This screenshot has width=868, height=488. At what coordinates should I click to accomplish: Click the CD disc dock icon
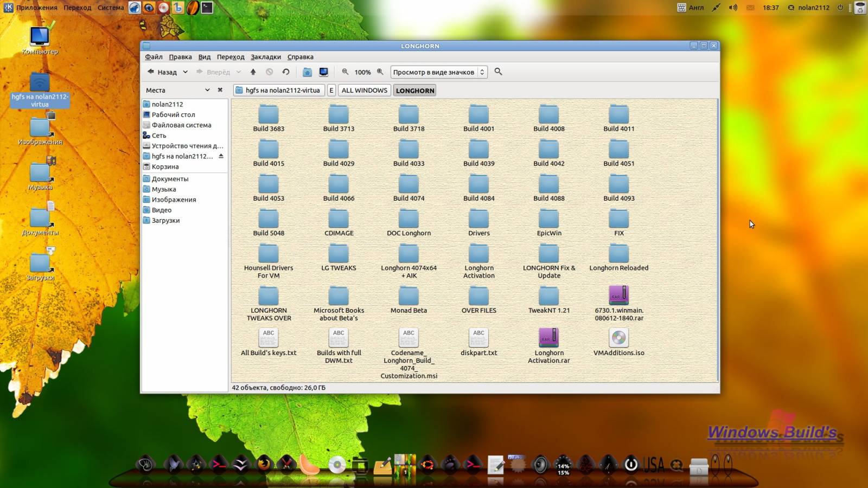[x=337, y=465]
